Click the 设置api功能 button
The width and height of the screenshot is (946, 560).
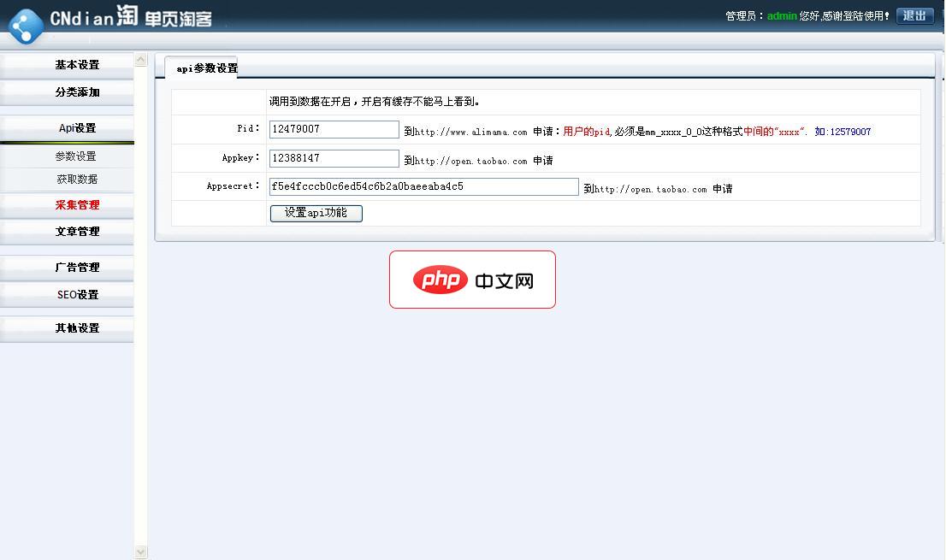pos(316,214)
